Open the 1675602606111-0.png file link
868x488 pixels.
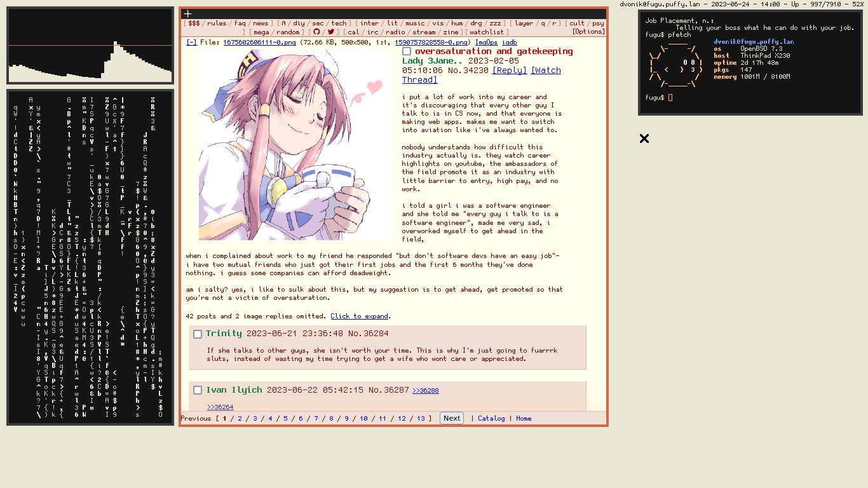259,43
